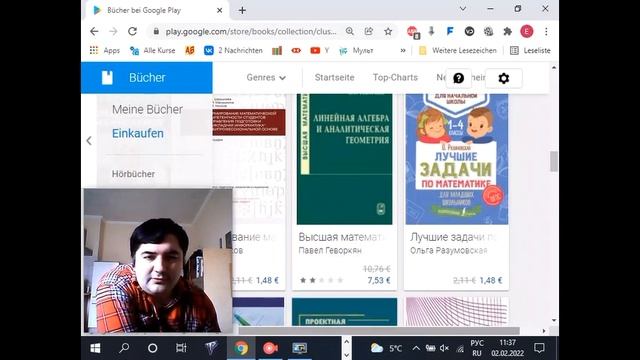Open Task View on the taskbar
This screenshot has height=360, width=640.
tap(181, 348)
